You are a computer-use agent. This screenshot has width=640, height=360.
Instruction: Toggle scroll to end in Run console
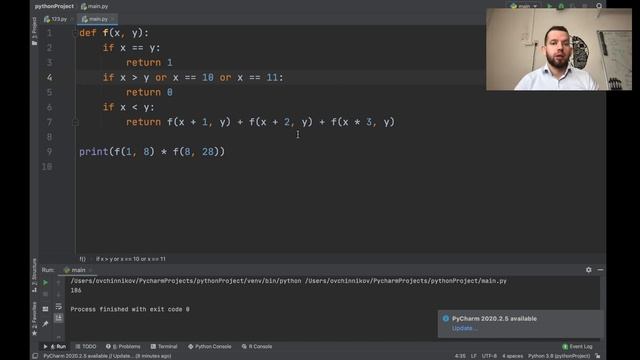click(x=59, y=318)
